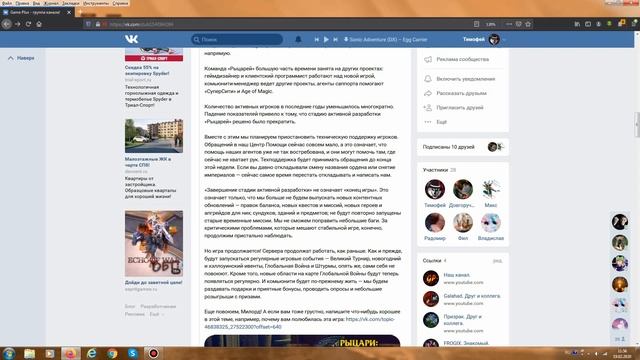The image size is (640, 360).
Task: Reload the page with the refresh icon
Action: [28, 24]
